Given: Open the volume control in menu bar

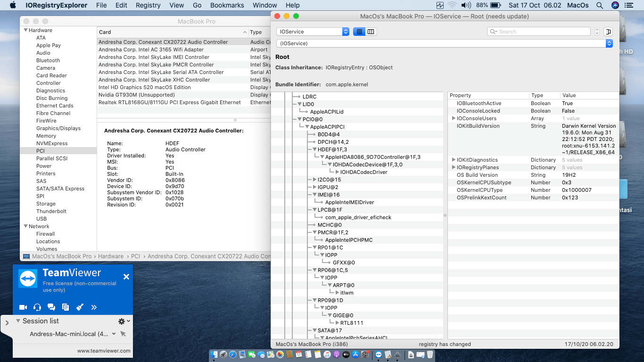Looking at the screenshot, I should tap(466, 5).
